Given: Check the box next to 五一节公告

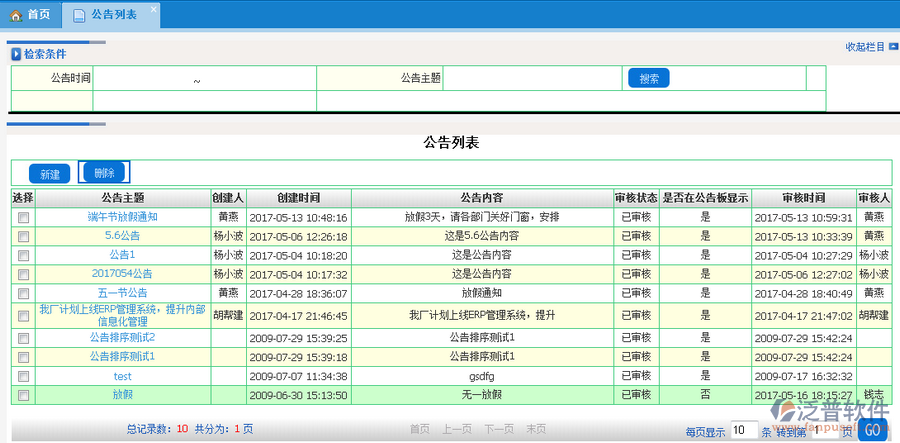Looking at the screenshot, I should coord(23,293).
